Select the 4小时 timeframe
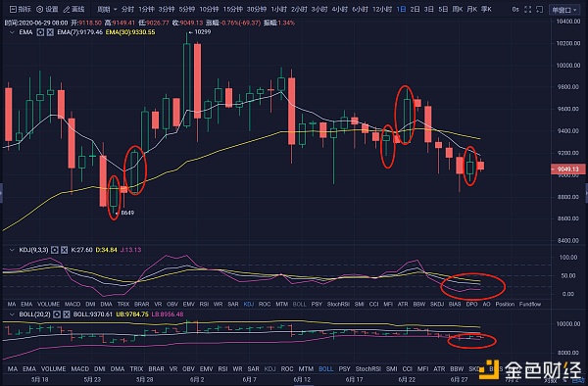588x386 pixels. click(x=339, y=9)
